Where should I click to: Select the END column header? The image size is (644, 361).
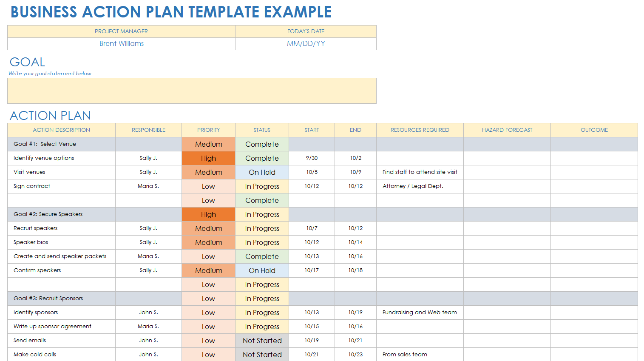coord(355,130)
